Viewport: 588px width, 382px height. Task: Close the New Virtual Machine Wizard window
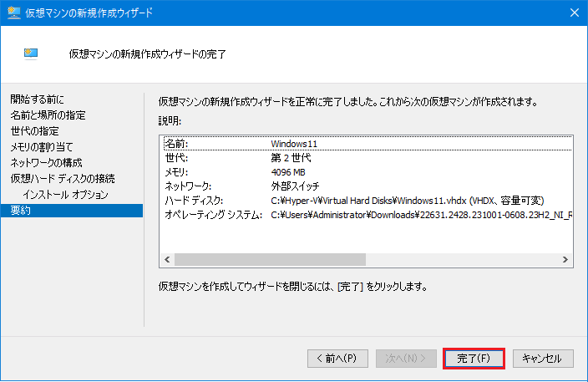(574, 13)
